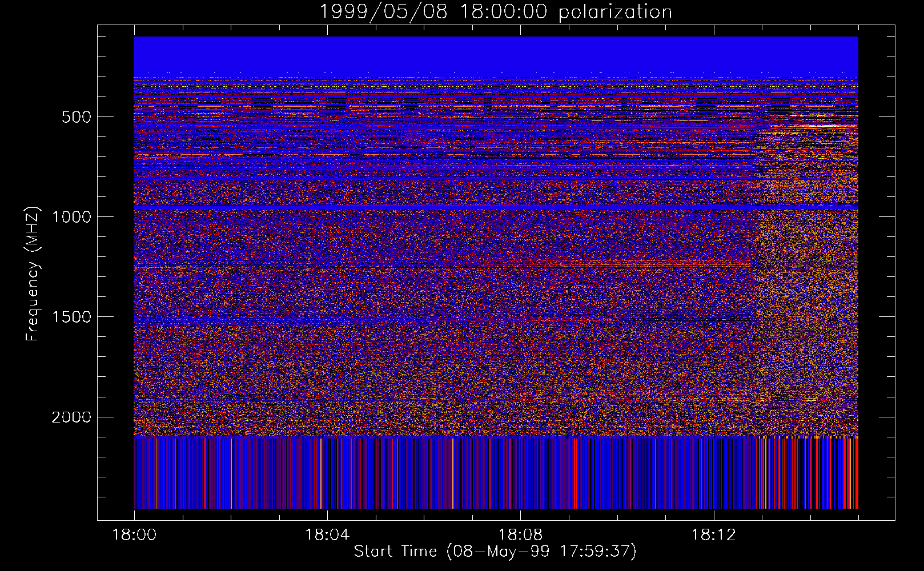The image size is (924, 571).
Task: Click the 18:08 time tick label
Action: pyautogui.click(x=520, y=535)
